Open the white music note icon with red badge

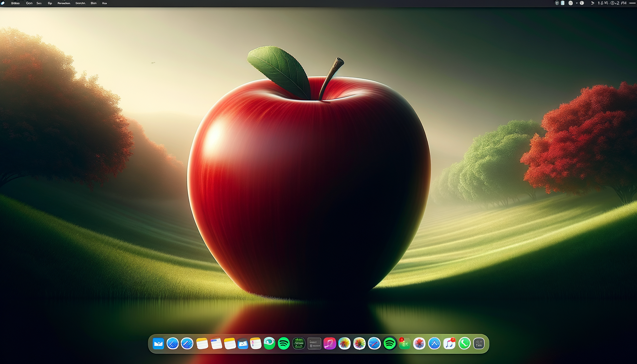449,344
